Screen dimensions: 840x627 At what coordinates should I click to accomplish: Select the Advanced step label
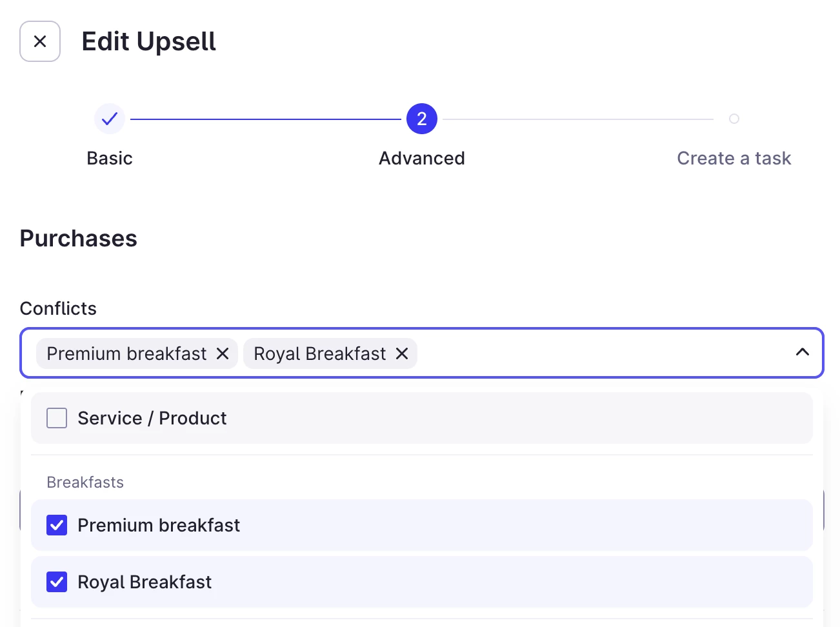click(x=422, y=158)
